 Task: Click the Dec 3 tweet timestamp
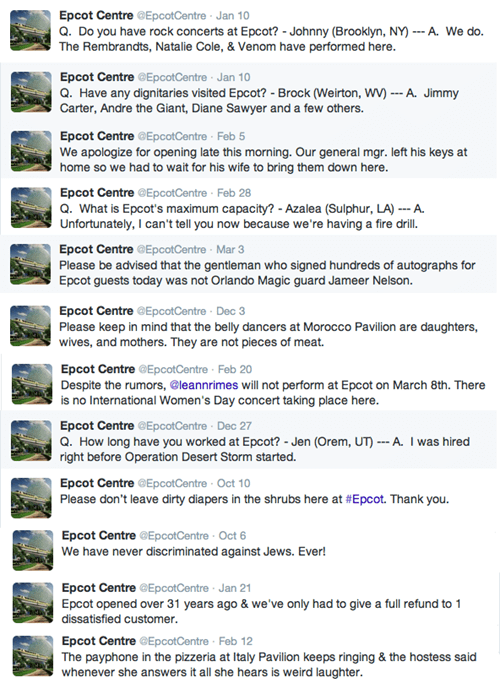coord(231,311)
